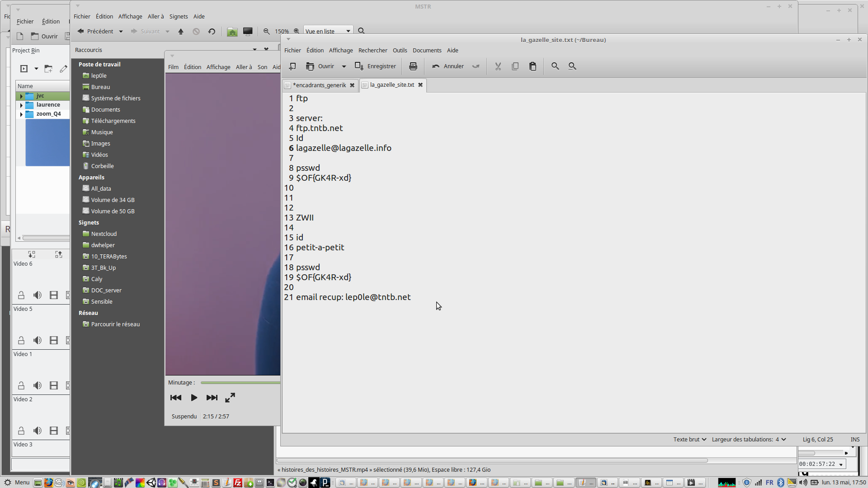Click the home folder icon in file manager

(x=232, y=32)
